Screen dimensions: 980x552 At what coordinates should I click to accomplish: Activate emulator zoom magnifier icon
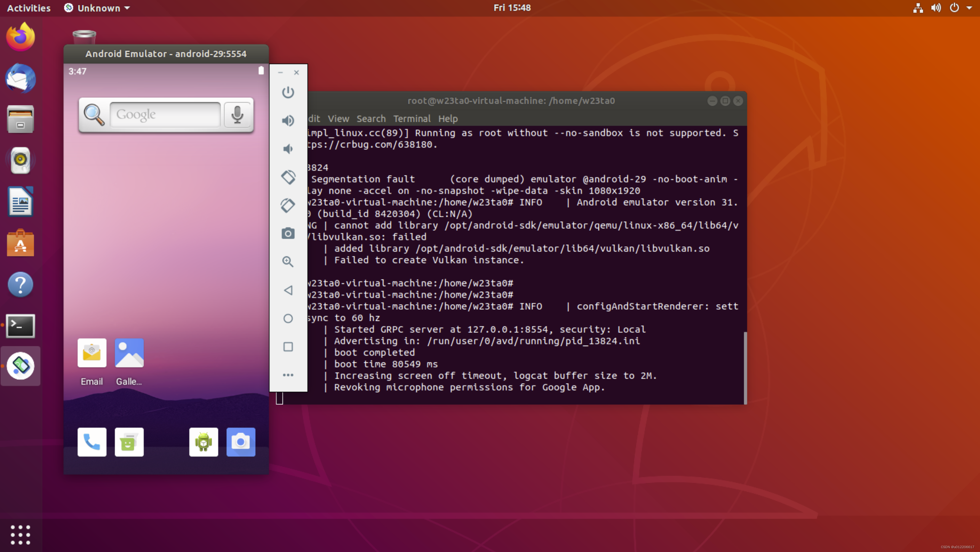(x=288, y=261)
